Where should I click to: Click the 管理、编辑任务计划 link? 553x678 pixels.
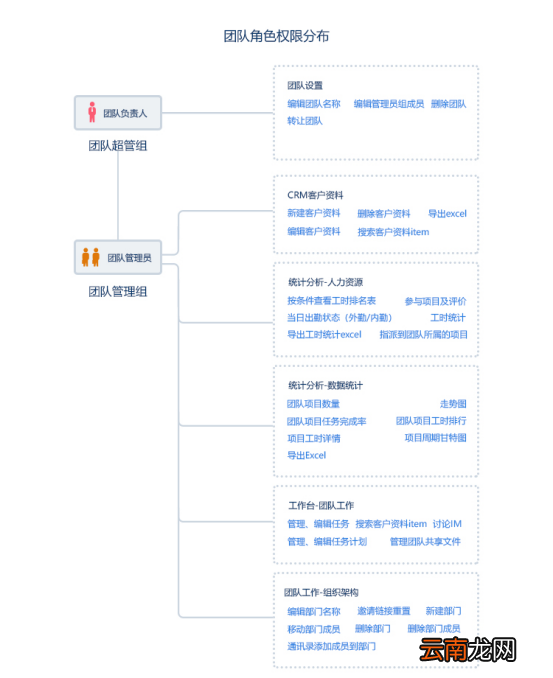pos(327,542)
